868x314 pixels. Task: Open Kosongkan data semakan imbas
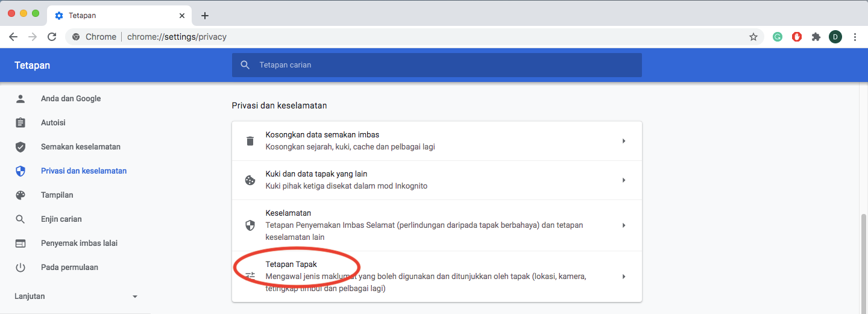(436, 141)
